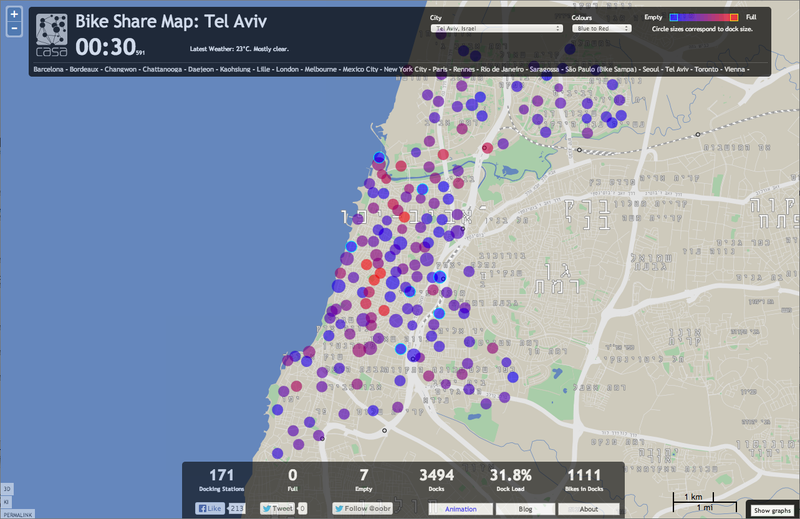
Task: Click the 00:30 clock display
Action: point(106,47)
